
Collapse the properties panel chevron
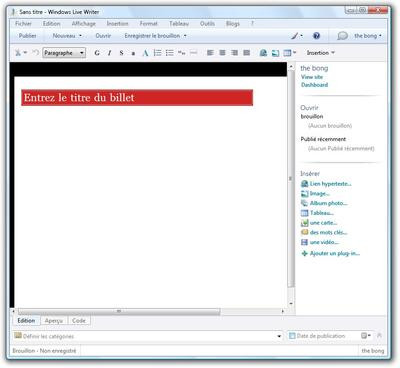coord(379,336)
